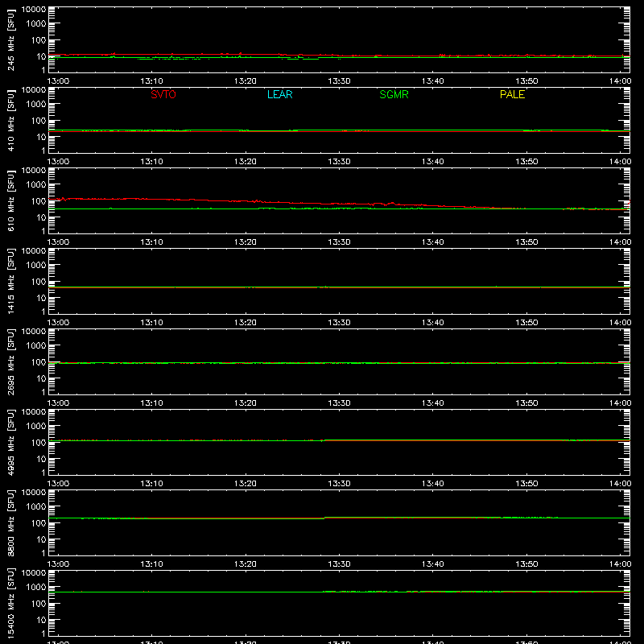
Task: Select the 2695 MHz [SFU] axis label
Action: click(x=10, y=361)
